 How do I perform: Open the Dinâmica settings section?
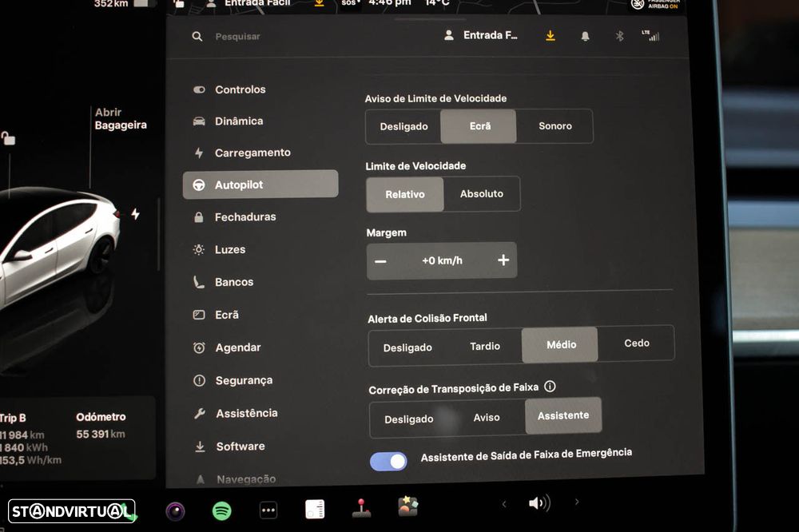pyautogui.click(x=229, y=121)
